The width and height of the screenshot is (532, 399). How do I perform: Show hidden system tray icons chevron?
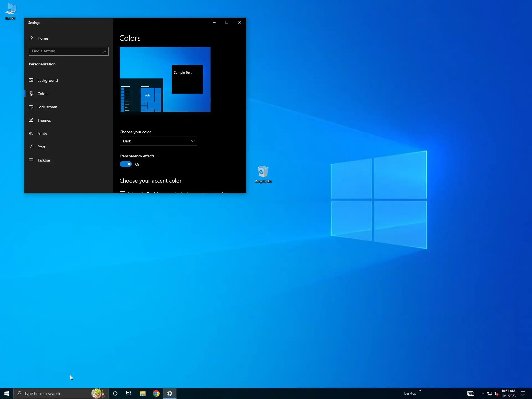pos(483,393)
